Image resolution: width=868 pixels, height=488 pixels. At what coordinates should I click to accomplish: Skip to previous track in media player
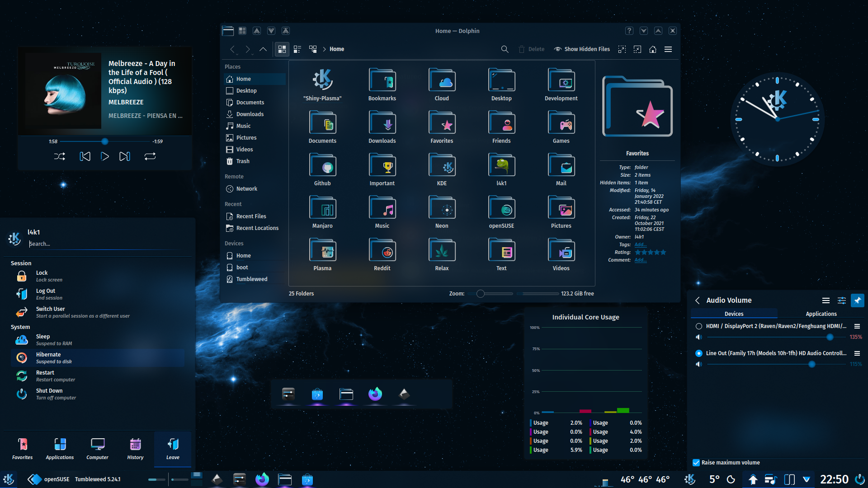pos(85,156)
